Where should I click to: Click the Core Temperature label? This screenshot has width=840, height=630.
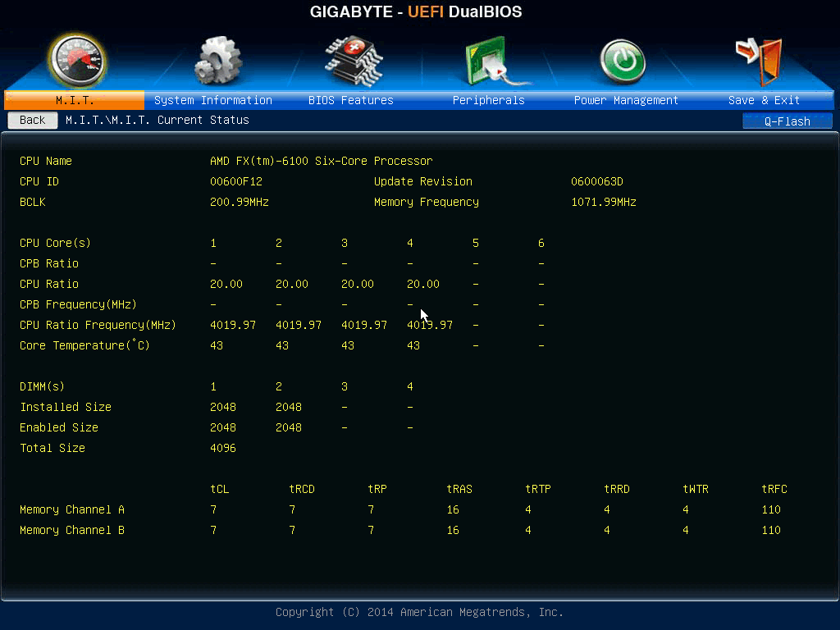coord(84,345)
